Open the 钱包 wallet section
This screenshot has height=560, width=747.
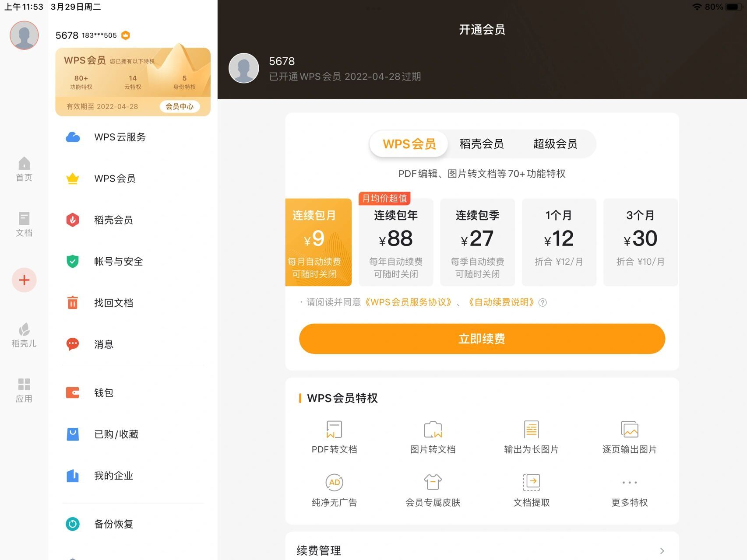point(104,392)
